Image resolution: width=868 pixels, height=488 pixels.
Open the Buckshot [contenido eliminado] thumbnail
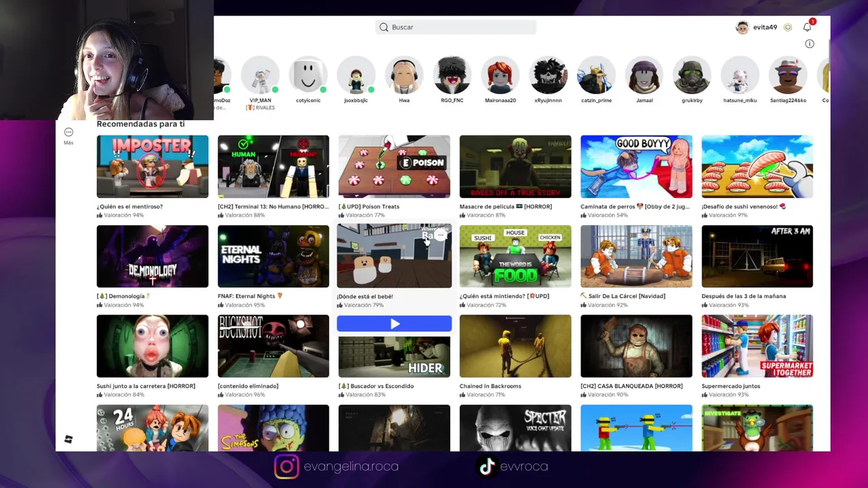273,346
